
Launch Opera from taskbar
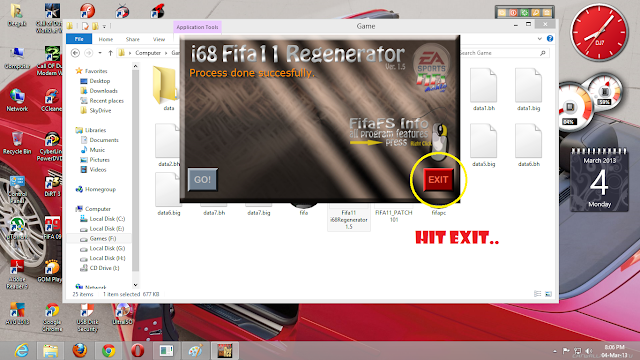[x=138, y=351]
